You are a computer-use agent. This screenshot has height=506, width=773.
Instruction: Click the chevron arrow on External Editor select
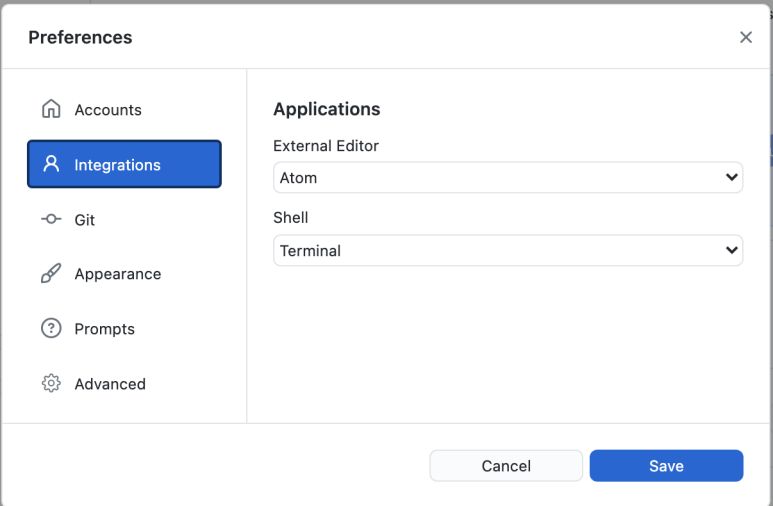click(732, 177)
